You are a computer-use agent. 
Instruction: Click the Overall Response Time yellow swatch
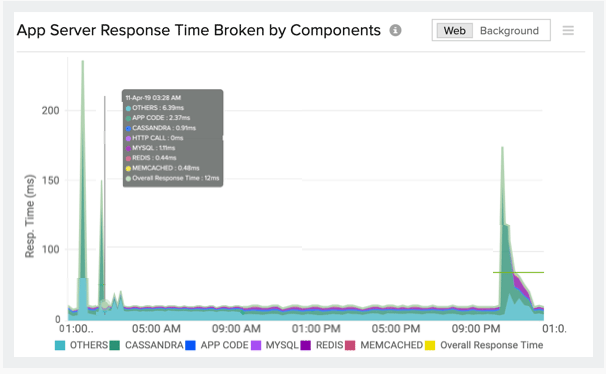430,345
